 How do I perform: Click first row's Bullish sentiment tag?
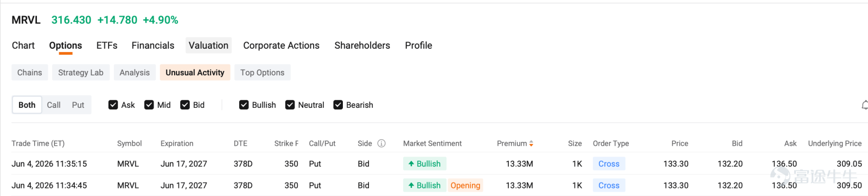click(424, 164)
